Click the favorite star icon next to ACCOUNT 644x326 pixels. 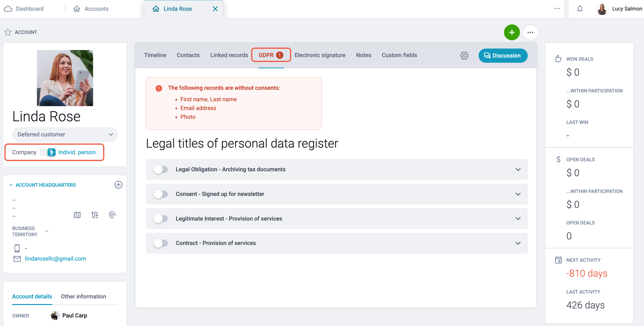tap(8, 32)
